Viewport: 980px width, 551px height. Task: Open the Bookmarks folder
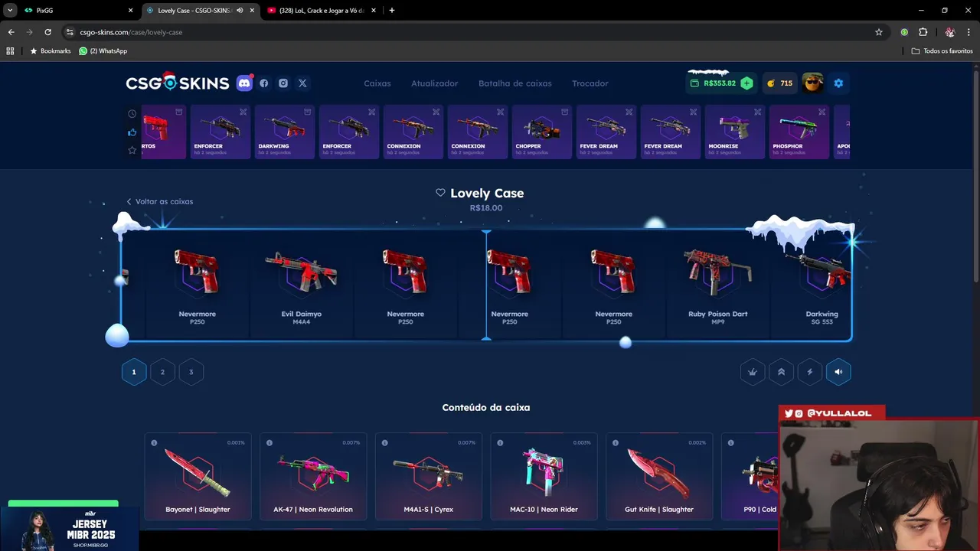tap(50, 51)
